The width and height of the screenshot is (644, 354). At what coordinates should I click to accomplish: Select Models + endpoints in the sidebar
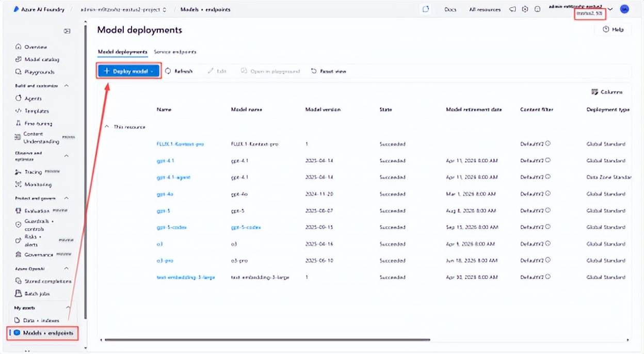tap(43, 333)
